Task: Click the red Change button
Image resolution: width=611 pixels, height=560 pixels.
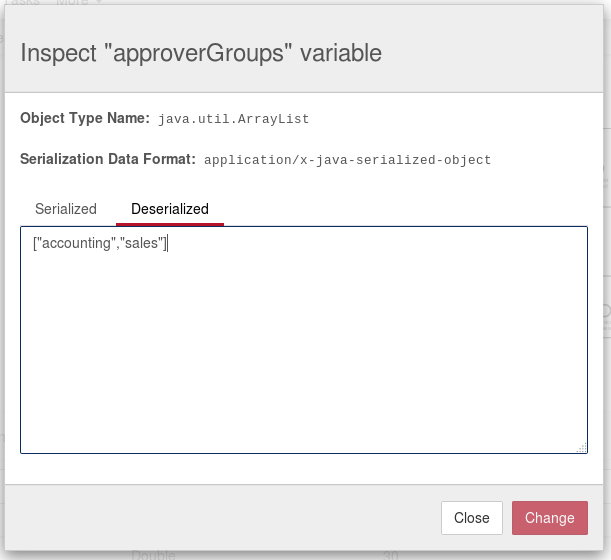Action: (549, 518)
